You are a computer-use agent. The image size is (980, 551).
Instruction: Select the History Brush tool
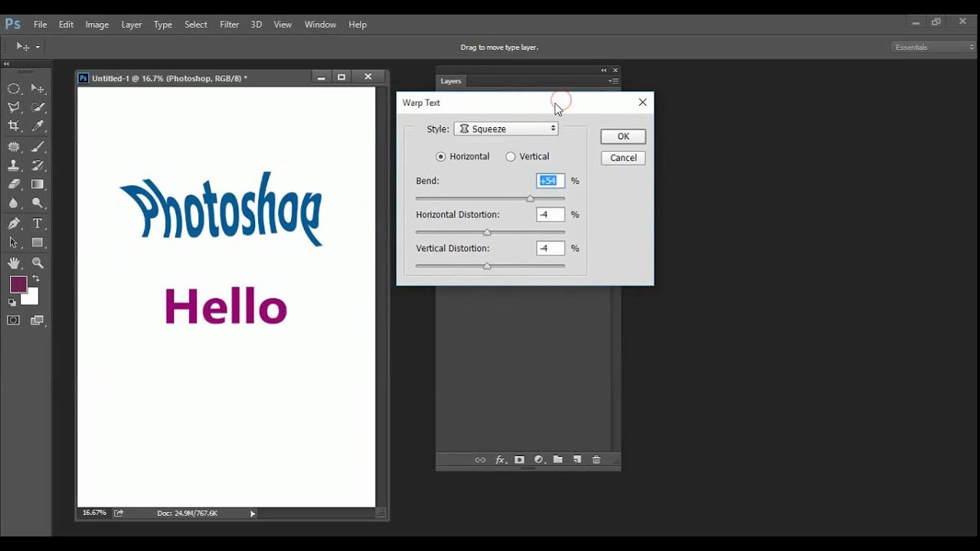(38, 165)
